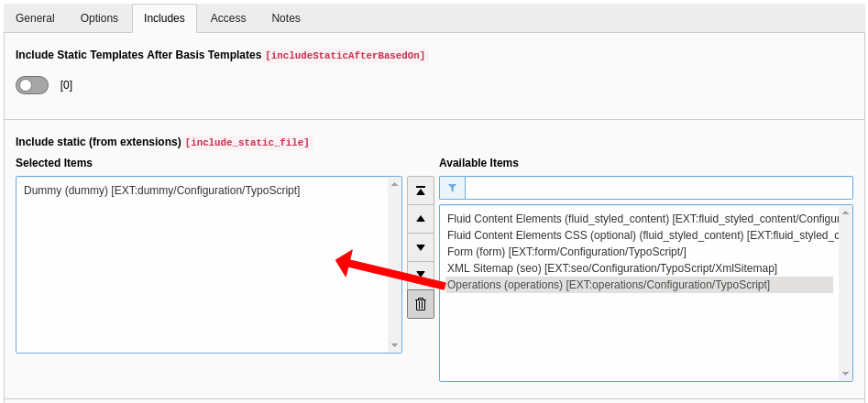Click the trash icon to remove selected item

(421, 304)
